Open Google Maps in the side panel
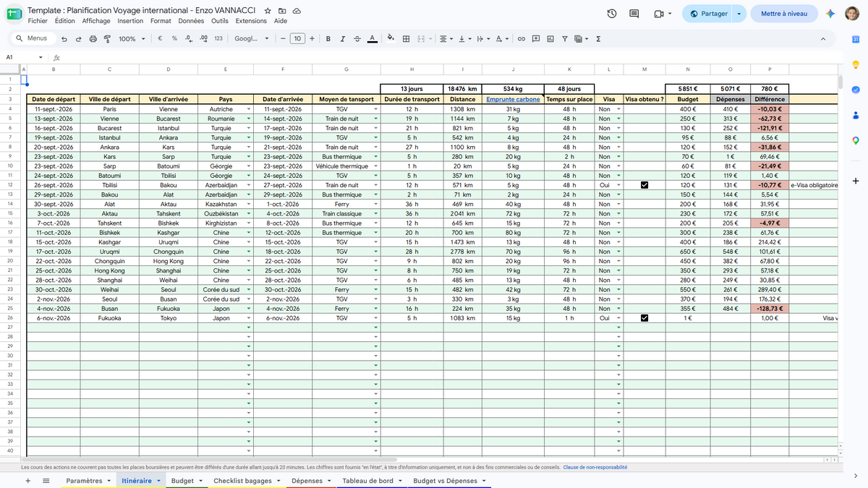This screenshot has height=488, width=868. [x=855, y=140]
